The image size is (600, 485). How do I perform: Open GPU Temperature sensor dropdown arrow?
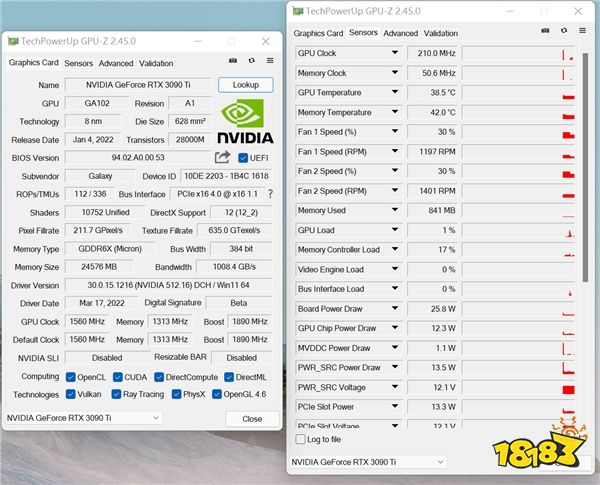(x=395, y=92)
